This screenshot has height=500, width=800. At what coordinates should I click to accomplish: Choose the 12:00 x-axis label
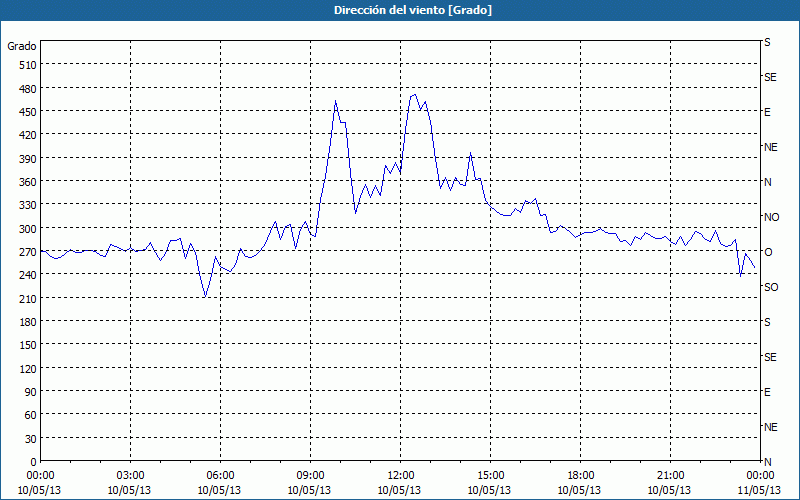[x=401, y=476]
